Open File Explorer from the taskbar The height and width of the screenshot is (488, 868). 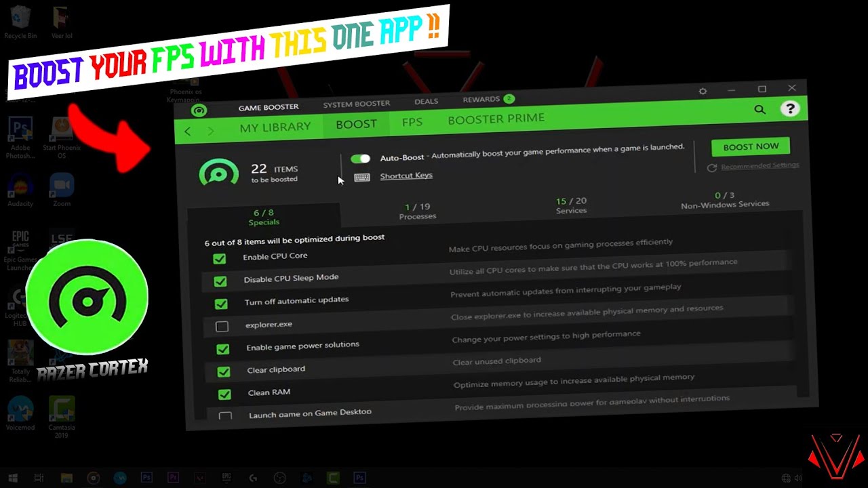tap(66, 478)
